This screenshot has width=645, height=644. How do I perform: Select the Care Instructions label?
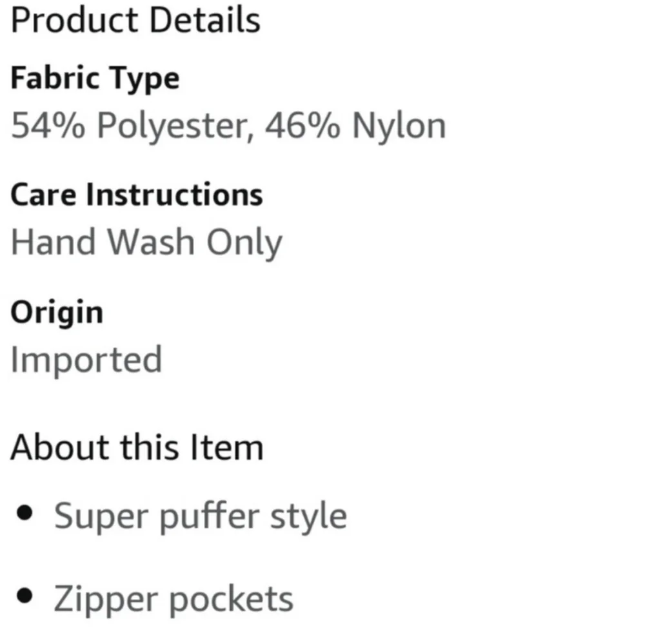(x=137, y=195)
